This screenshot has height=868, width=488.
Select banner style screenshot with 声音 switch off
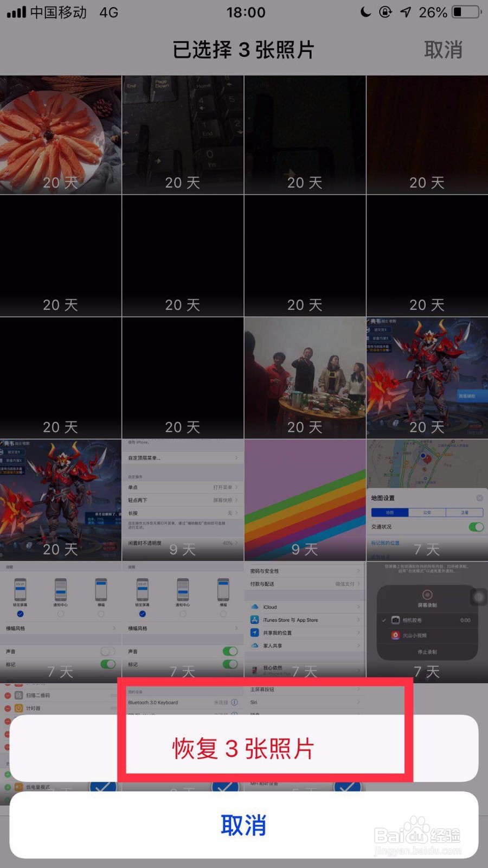click(x=61, y=622)
